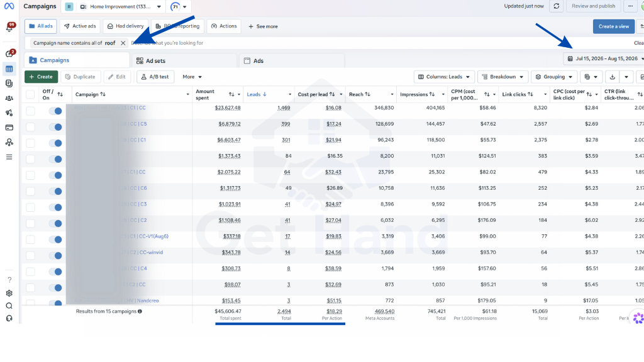The image size is (644, 362).
Task: Open the audiences sidebar icon
Action: pyautogui.click(x=9, y=98)
